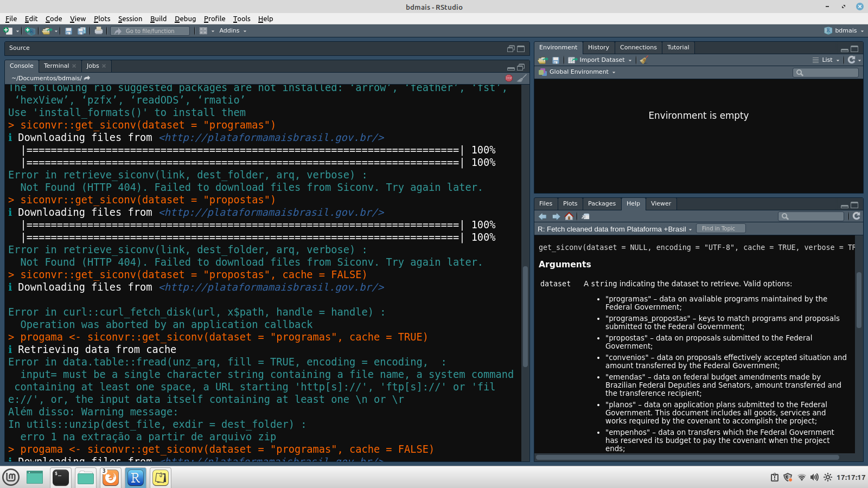This screenshot has width=868, height=488.
Task: Open Firefox from taskbar
Action: pyautogui.click(x=111, y=477)
